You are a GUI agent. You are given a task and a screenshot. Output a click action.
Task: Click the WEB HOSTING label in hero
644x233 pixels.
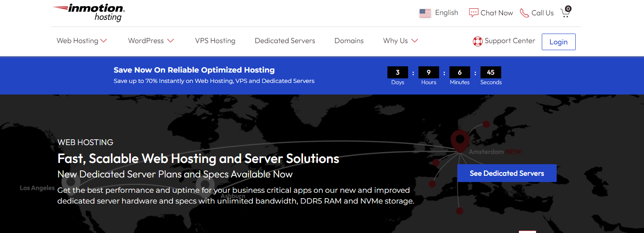click(85, 142)
